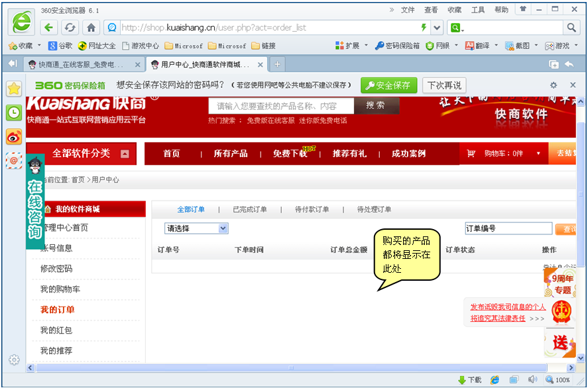Open the 工具 menu in title bar
The height and width of the screenshot is (388, 588).
coord(477,10)
